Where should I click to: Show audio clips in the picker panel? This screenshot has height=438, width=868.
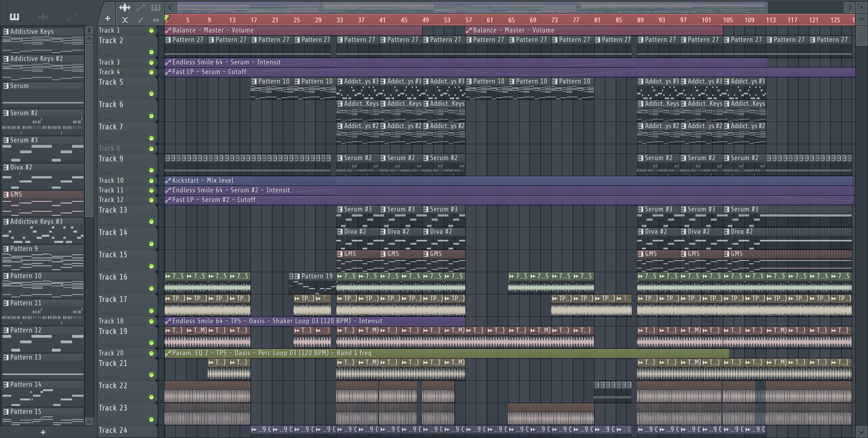coord(43,17)
